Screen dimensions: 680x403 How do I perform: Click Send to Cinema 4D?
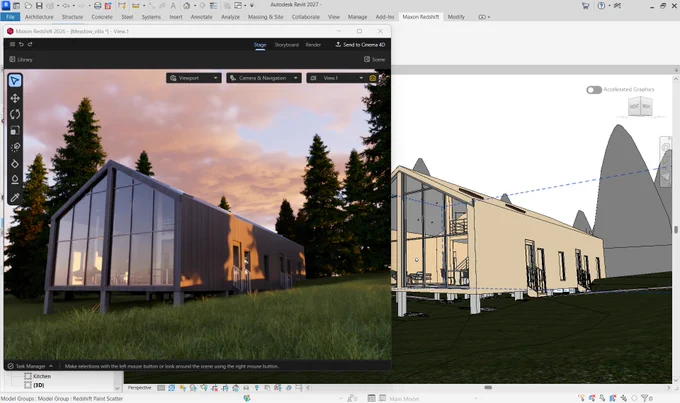(x=360, y=45)
